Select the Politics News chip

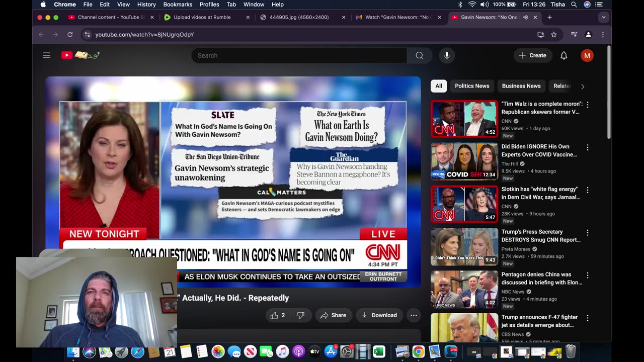(472, 86)
